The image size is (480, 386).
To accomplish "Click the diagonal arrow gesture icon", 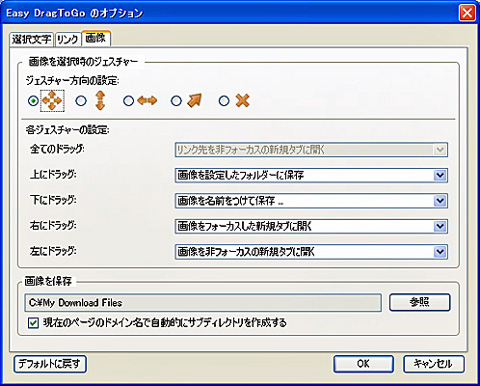I will 195,100.
